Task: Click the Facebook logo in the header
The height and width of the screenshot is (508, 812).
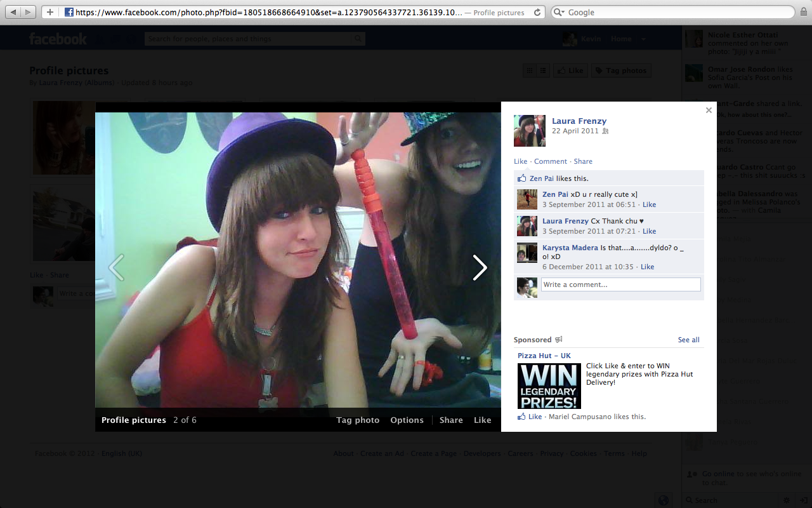Action: click(x=58, y=39)
